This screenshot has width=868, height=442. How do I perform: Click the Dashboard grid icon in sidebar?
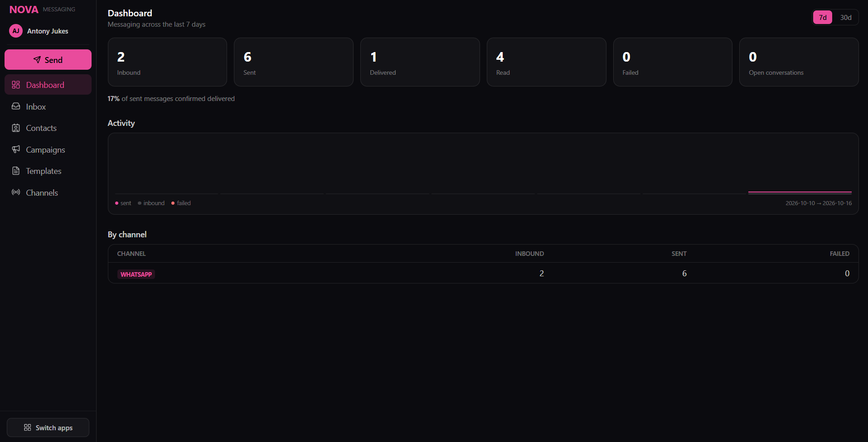[16, 85]
